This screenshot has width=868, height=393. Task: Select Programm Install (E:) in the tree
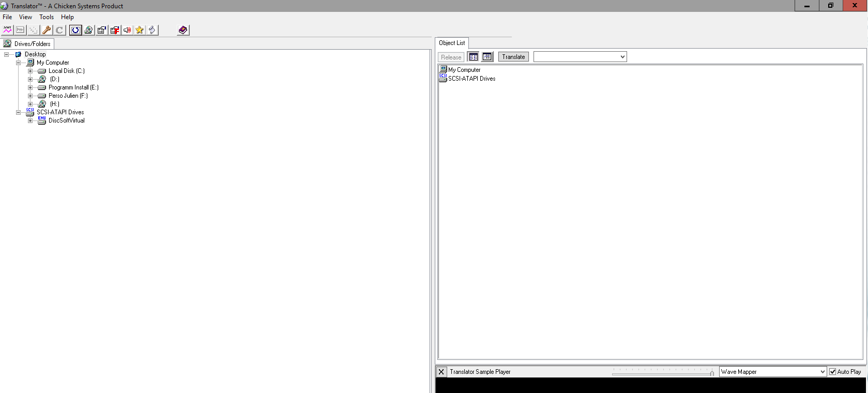[x=73, y=87]
